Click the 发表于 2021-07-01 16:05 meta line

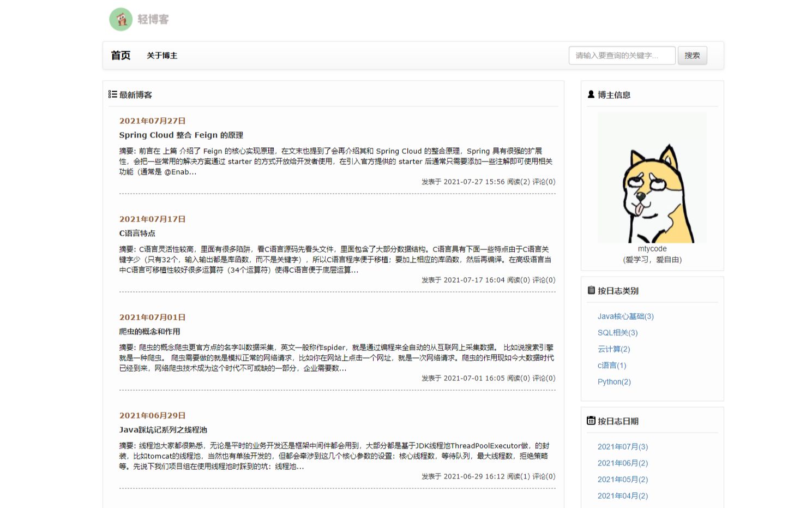[488, 378]
